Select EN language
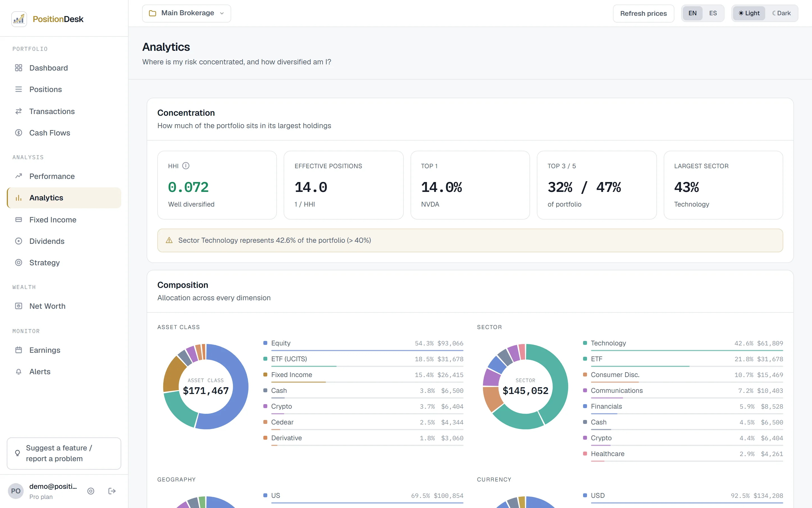Viewport: 812px width, 508px height. tap(692, 13)
